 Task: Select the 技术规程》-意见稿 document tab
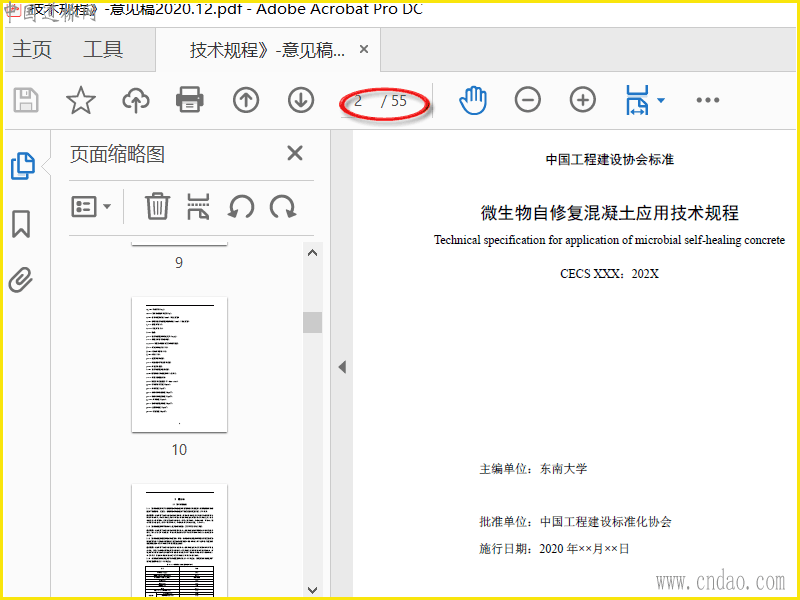click(x=267, y=50)
